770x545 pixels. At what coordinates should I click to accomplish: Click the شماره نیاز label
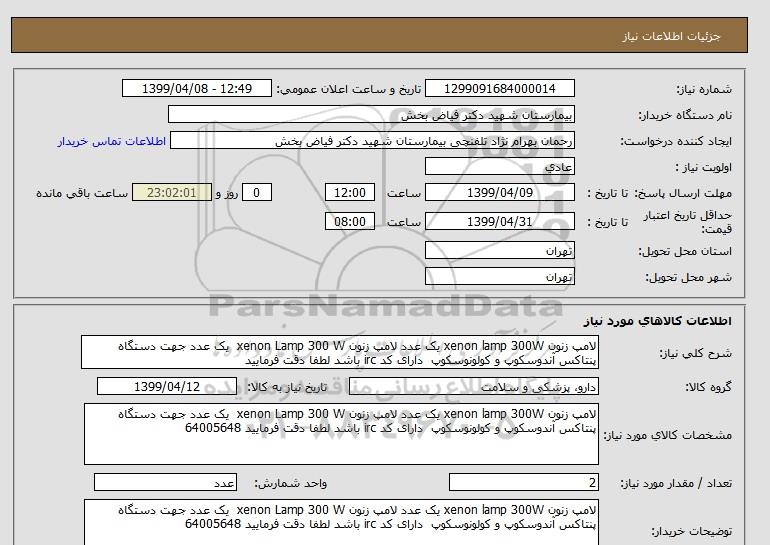click(x=704, y=89)
